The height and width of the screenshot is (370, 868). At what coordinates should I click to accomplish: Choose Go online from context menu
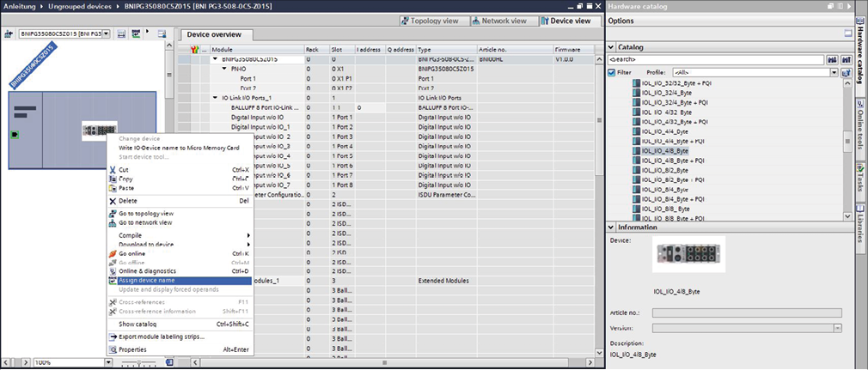point(131,254)
